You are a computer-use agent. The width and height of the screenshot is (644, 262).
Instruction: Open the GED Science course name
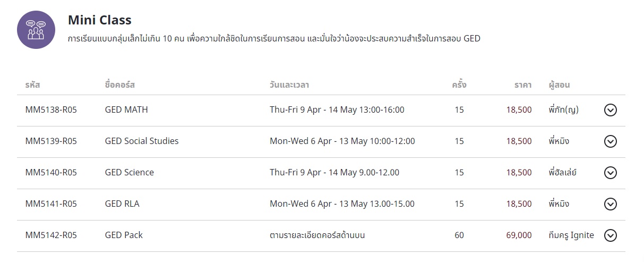[x=130, y=173]
